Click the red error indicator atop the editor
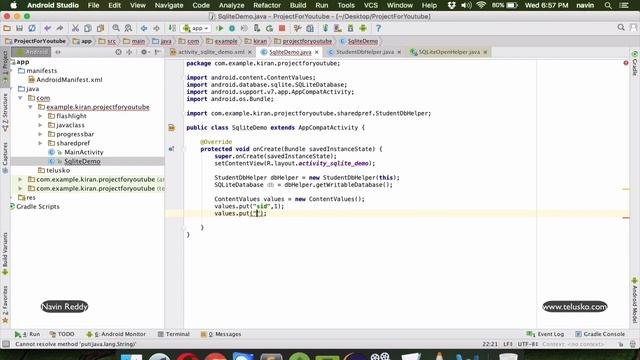 626,63
